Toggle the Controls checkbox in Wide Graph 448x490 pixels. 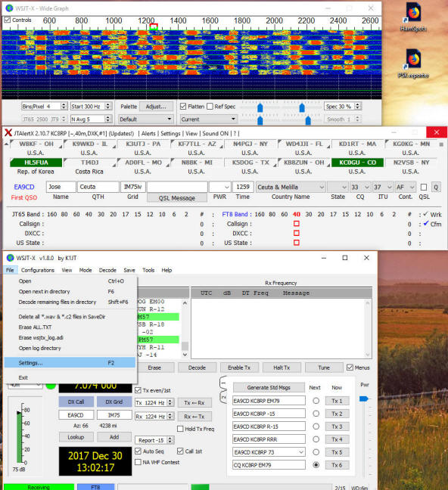[8, 20]
